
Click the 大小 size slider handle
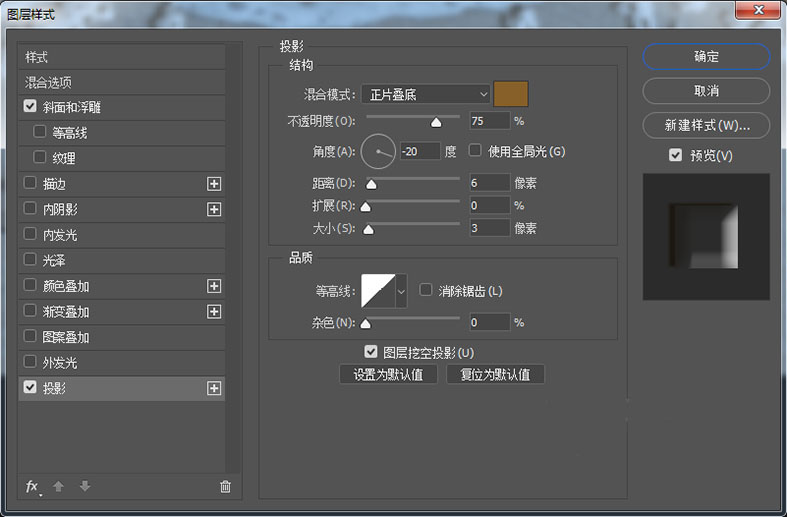368,230
